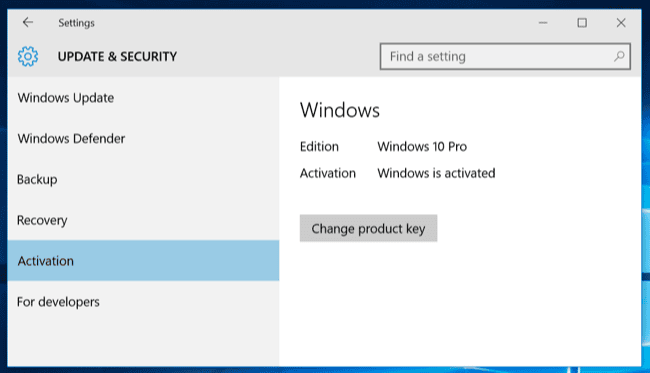
Task: Select the Activation sidebar item
Action: pyautogui.click(x=143, y=261)
